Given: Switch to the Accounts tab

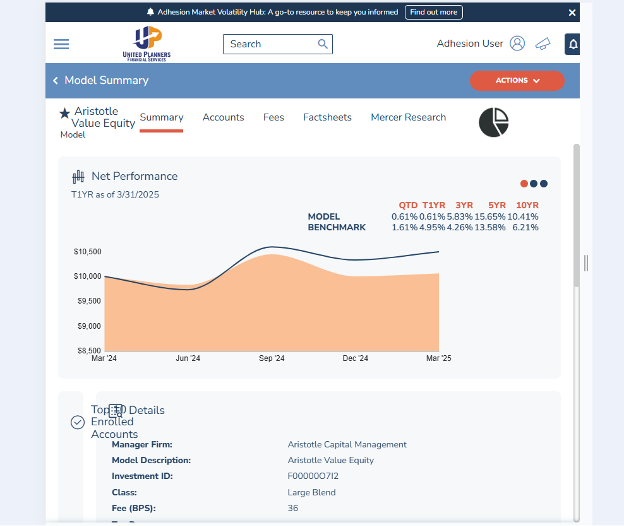Looking at the screenshot, I should tap(223, 117).
